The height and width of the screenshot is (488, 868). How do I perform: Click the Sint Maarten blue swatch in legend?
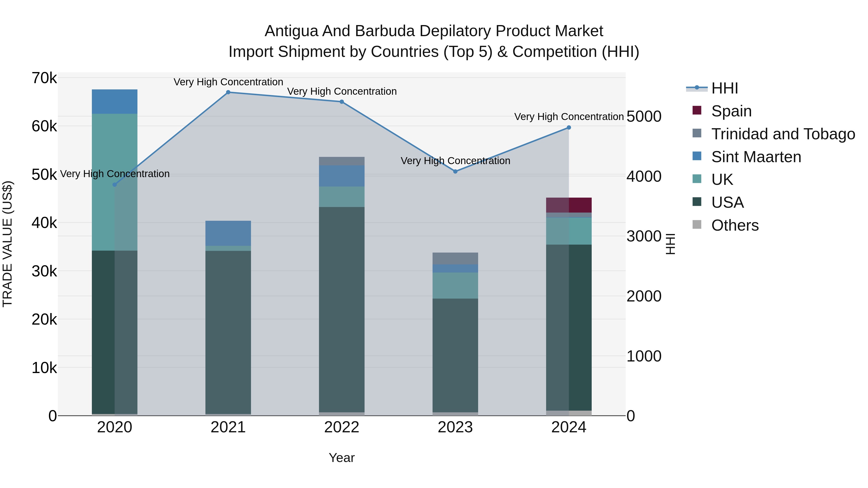pyautogui.click(x=697, y=156)
